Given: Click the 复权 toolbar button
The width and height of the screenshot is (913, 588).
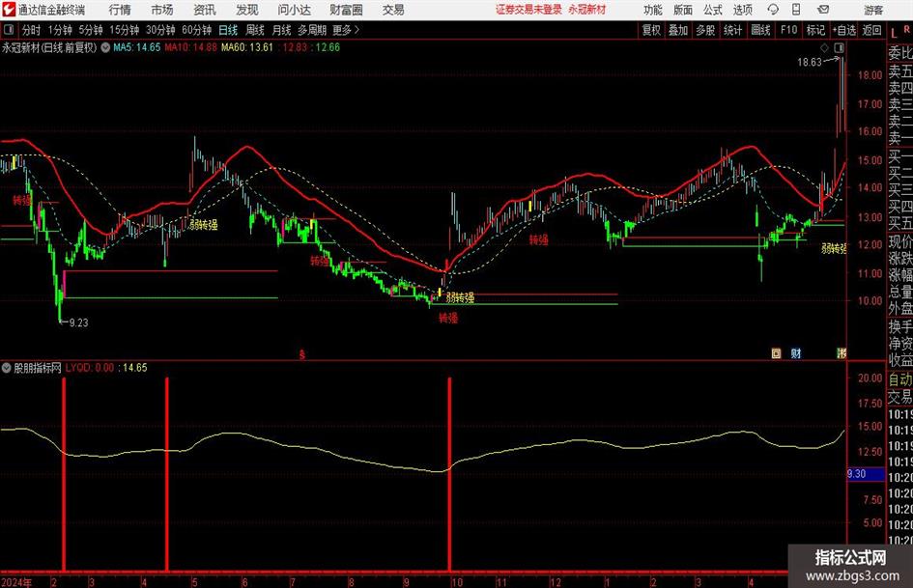Looking at the screenshot, I should [651, 30].
